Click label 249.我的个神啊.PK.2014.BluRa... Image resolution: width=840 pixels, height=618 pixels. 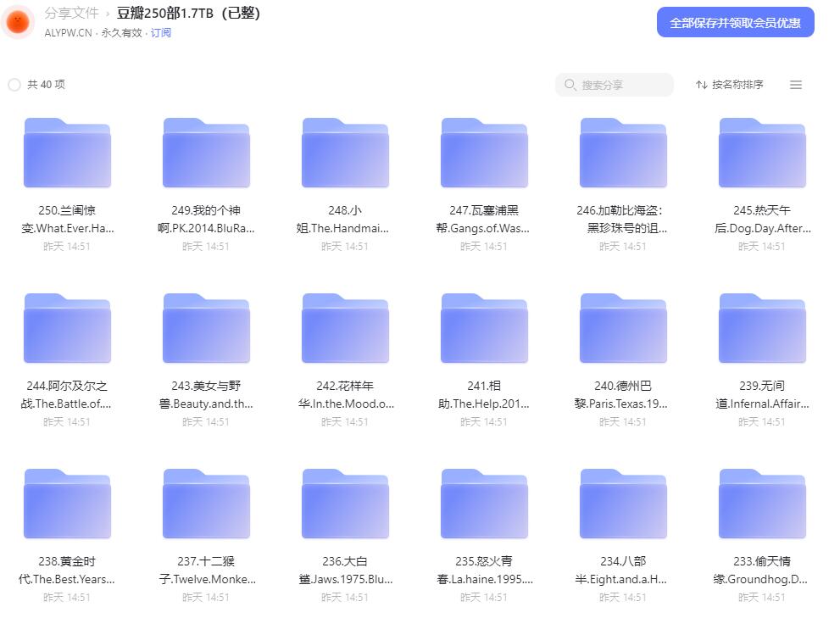(x=206, y=220)
